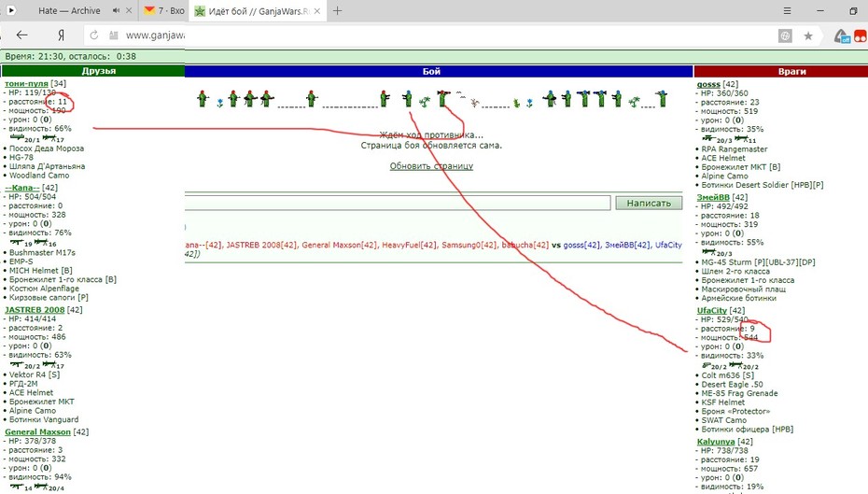Close the GanjaWars battle tab
This screenshot has height=494, width=868.
[317, 11]
